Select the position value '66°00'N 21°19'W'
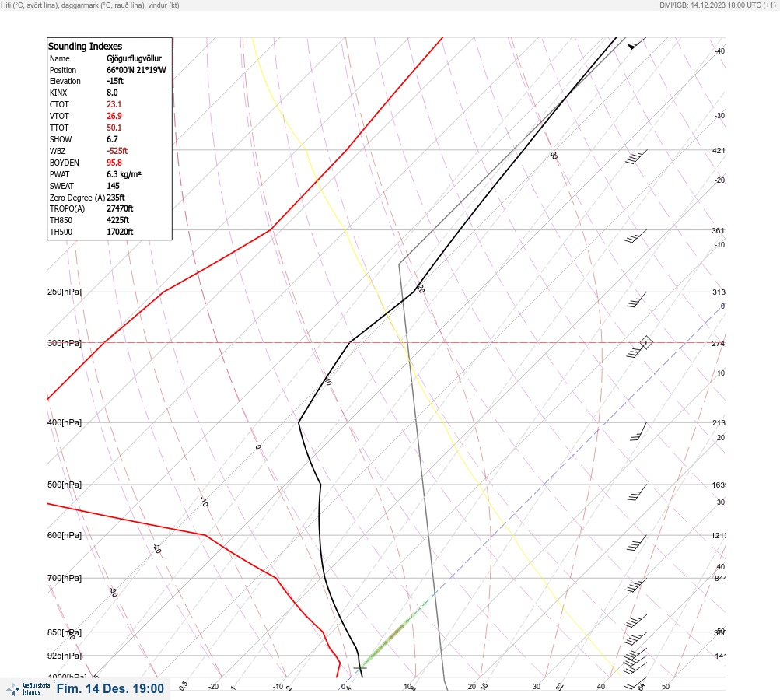The width and height of the screenshot is (780, 700). pyautogui.click(x=136, y=70)
